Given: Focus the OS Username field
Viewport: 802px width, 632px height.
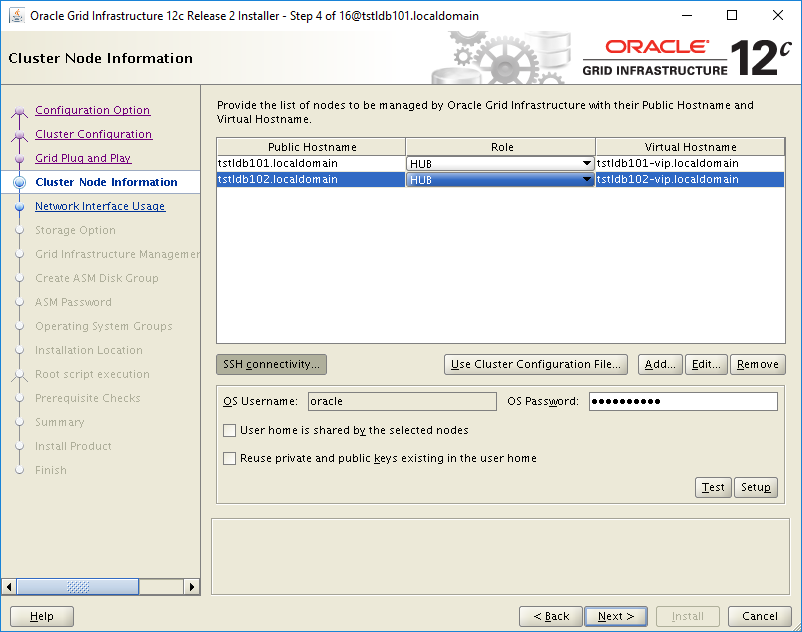Looking at the screenshot, I should click(x=402, y=401).
